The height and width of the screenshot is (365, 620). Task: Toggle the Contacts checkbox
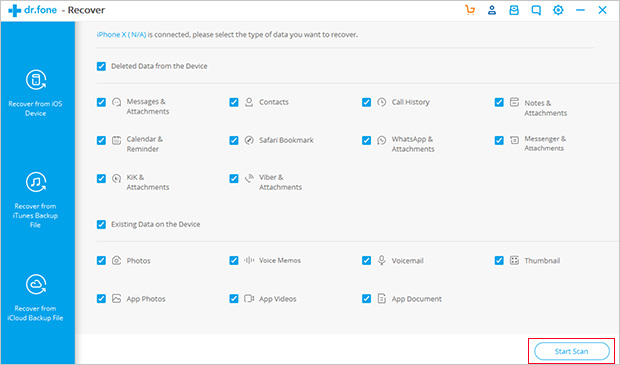click(234, 102)
